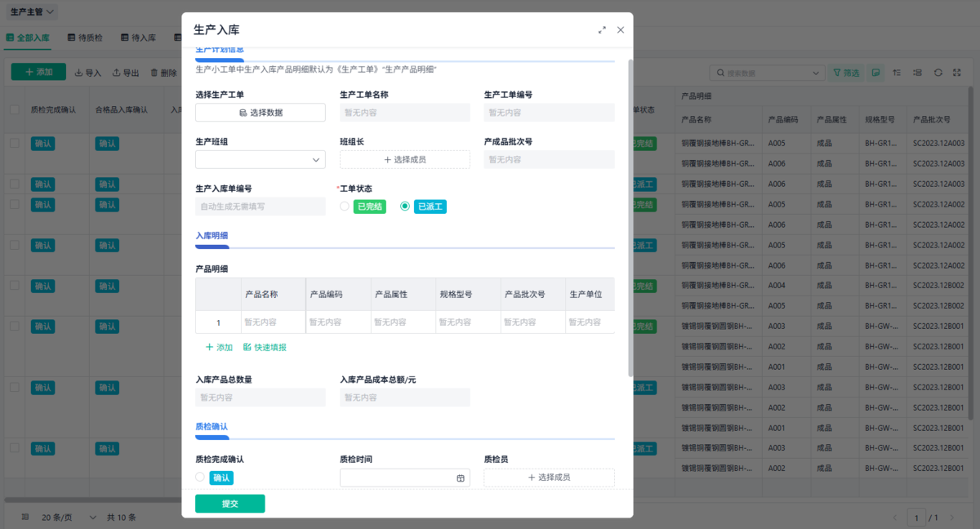
Task: Click the 生产入库单编号 auto-generated field
Action: pyautogui.click(x=261, y=207)
